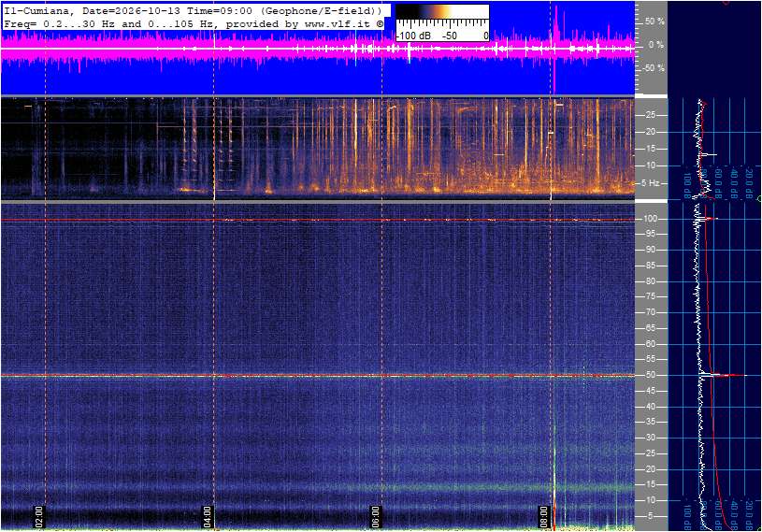Select the Time=09:00 header text

point(220,10)
